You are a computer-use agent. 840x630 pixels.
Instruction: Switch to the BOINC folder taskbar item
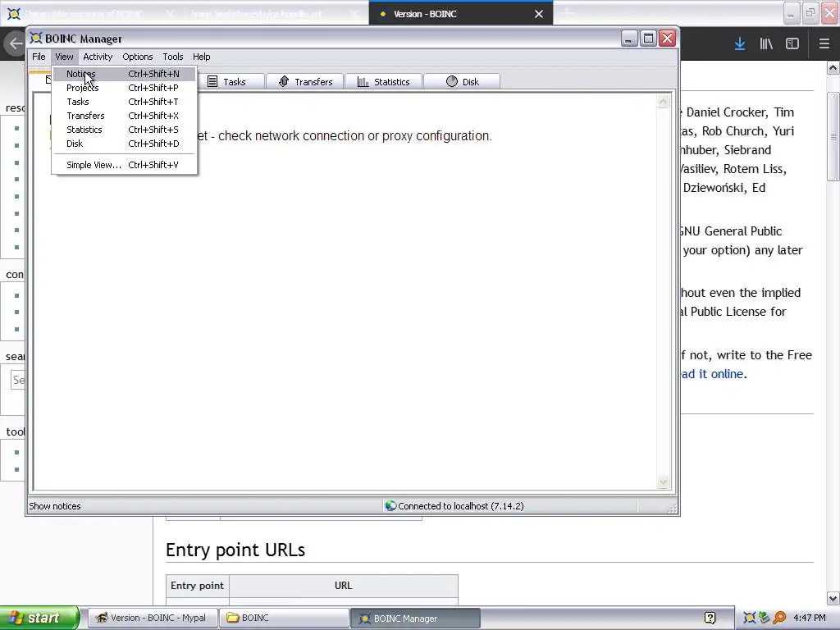[x=284, y=618]
